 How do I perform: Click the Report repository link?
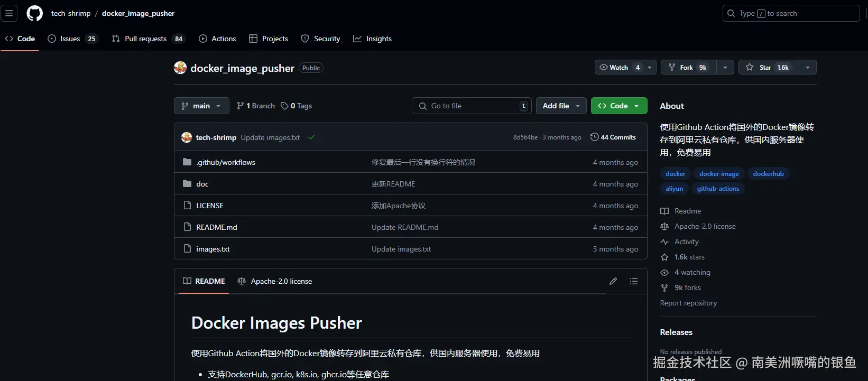(688, 303)
